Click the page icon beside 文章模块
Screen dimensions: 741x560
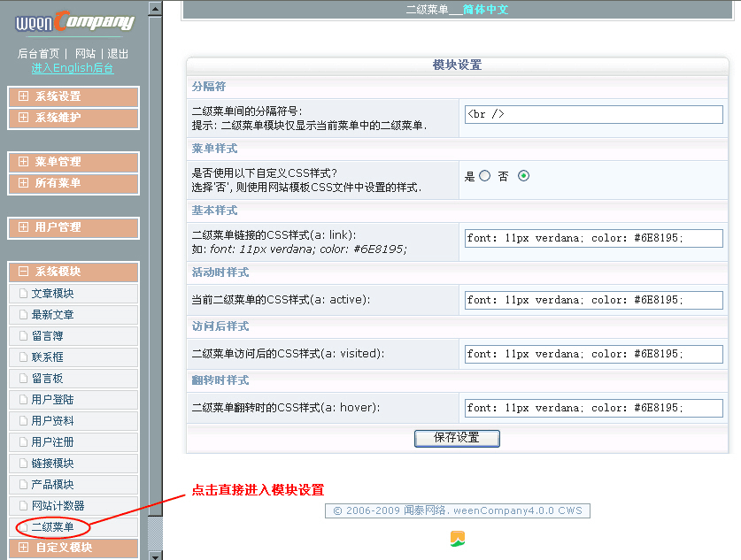23,294
